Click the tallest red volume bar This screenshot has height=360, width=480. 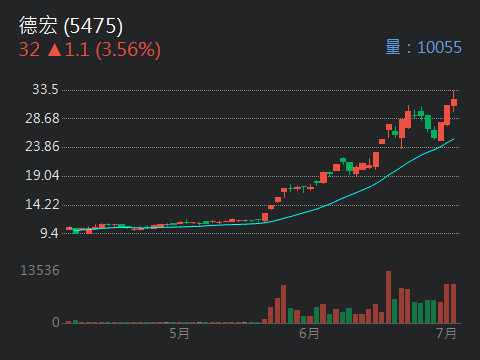[388, 297]
